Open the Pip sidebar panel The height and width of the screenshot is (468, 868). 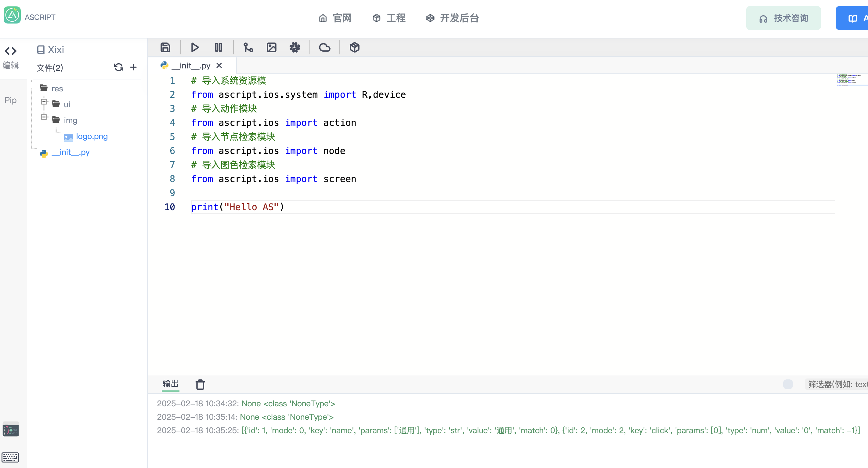[x=10, y=100]
